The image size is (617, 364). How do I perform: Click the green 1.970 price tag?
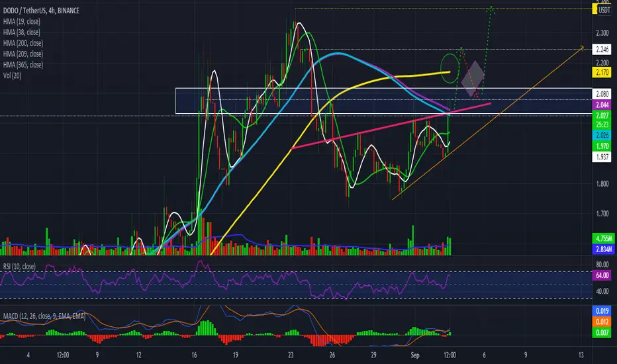coord(602,146)
